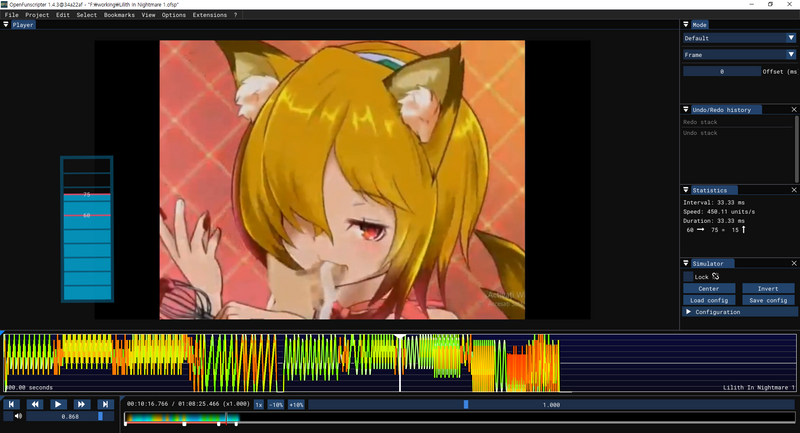The image size is (800, 433).
Task: Click the Undo/Redo history scrollbar
Action: (796, 148)
